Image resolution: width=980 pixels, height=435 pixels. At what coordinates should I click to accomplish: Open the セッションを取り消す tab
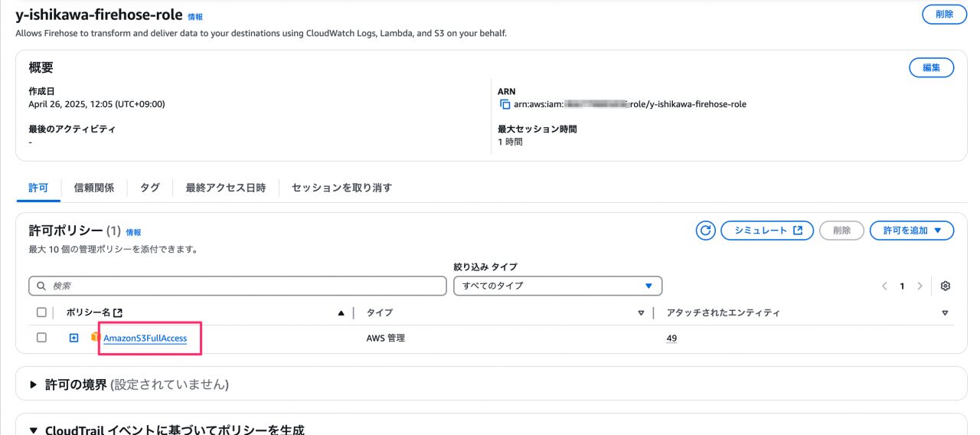tap(341, 188)
